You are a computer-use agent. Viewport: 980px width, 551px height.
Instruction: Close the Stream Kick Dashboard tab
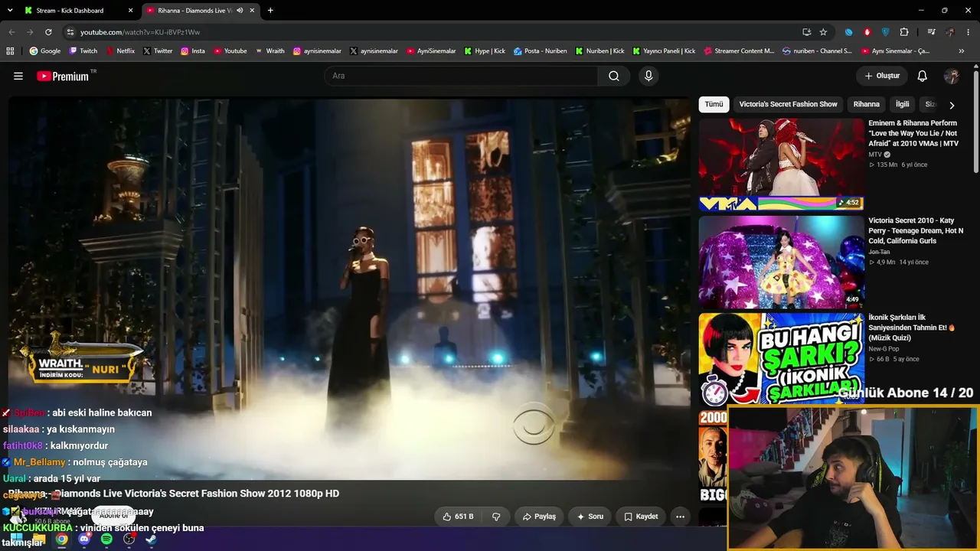[x=130, y=11]
